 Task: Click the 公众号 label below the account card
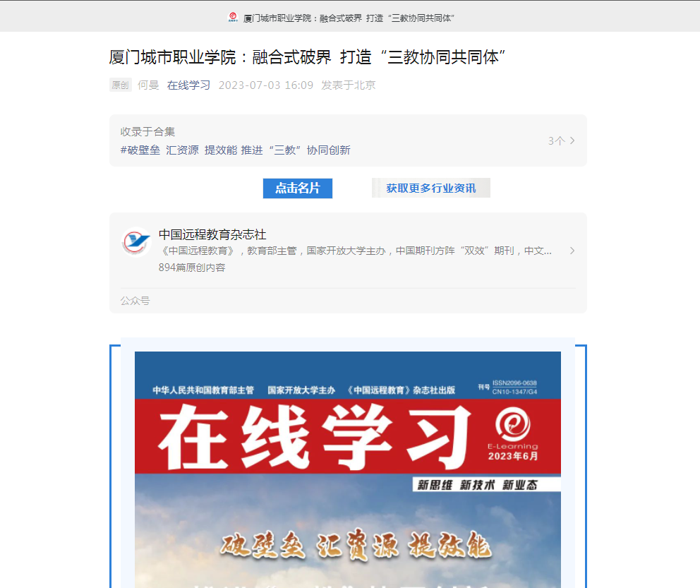coord(135,301)
